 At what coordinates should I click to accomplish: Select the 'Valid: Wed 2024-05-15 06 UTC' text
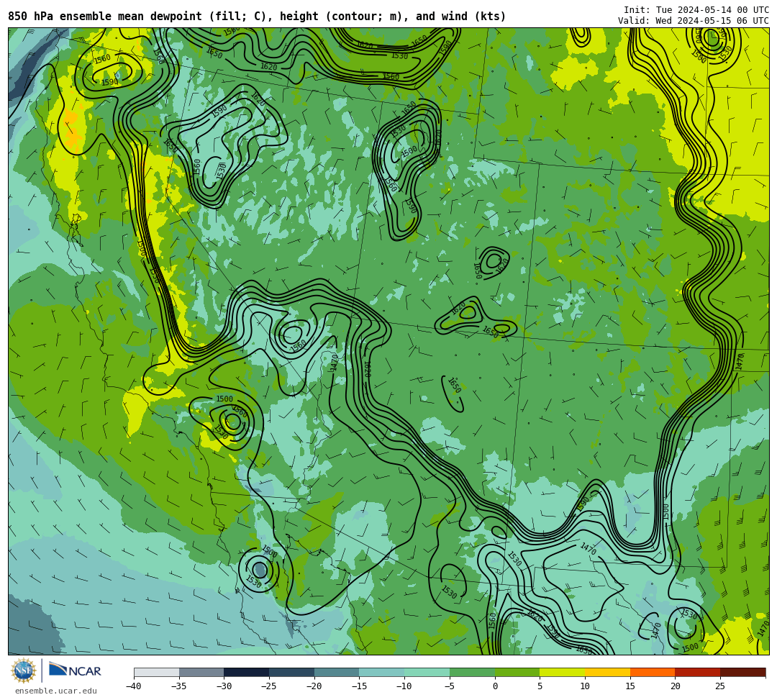point(694,21)
